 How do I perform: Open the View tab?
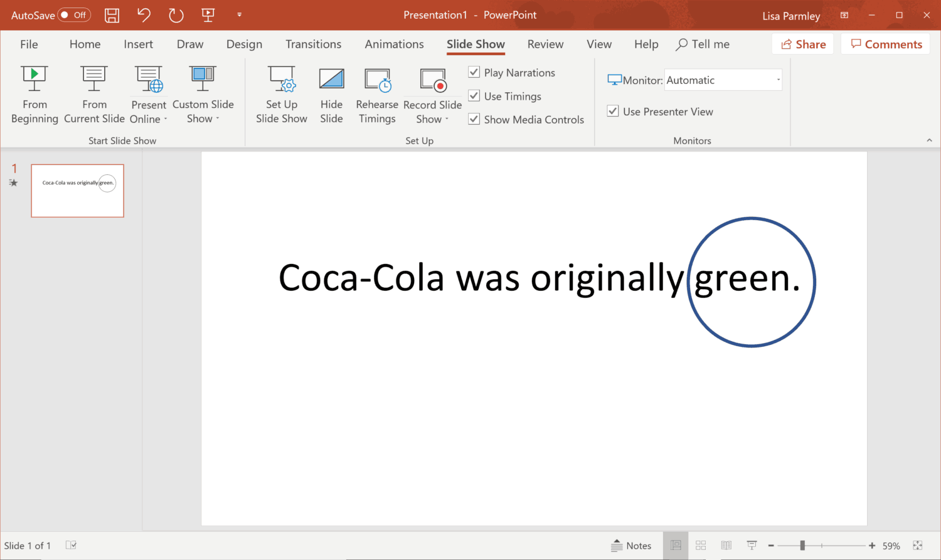[599, 44]
